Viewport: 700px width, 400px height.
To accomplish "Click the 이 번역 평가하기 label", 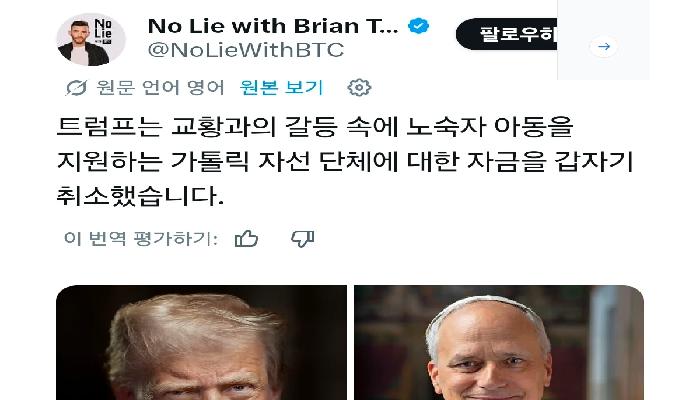I will [140, 238].
